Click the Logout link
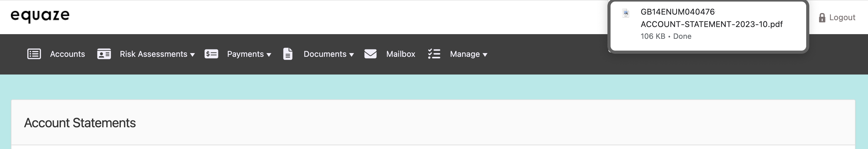The image size is (868, 149). 842,17
